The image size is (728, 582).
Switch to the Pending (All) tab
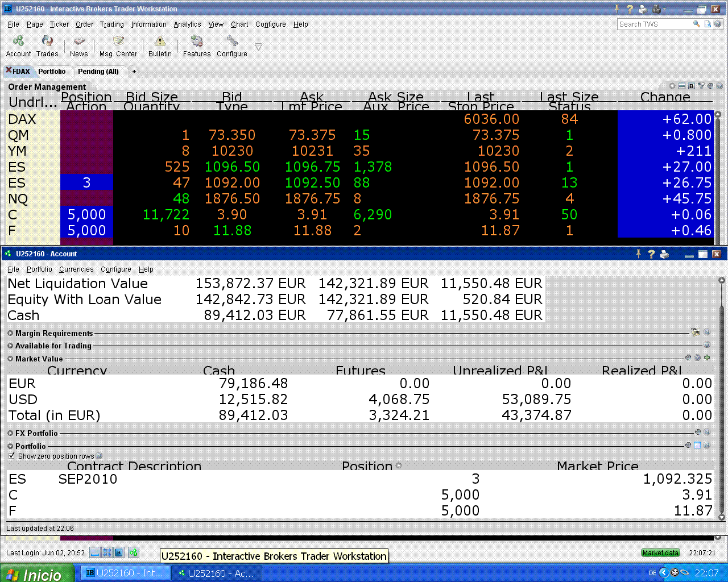coord(98,72)
